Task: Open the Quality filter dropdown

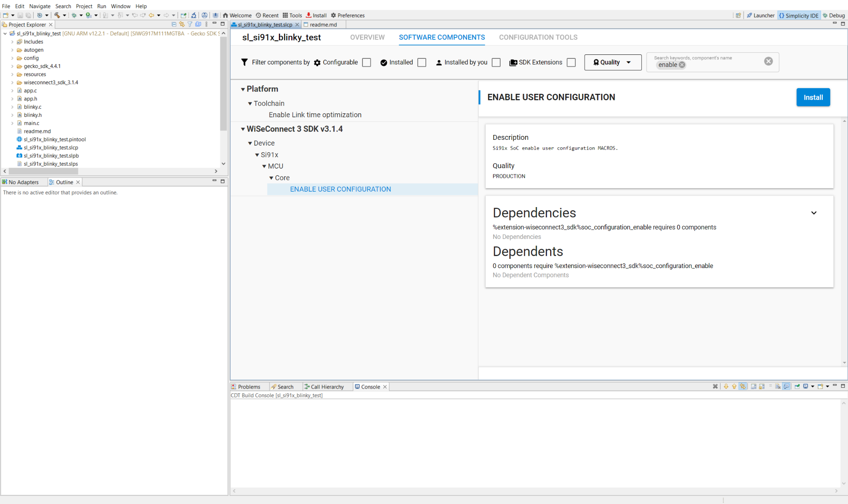Action: pyautogui.click(x=613, y=62)
